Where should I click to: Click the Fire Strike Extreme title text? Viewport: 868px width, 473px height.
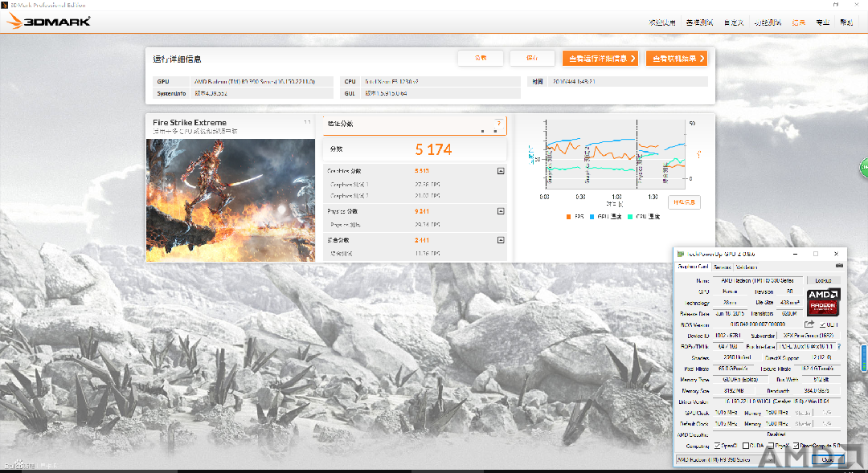190,122
